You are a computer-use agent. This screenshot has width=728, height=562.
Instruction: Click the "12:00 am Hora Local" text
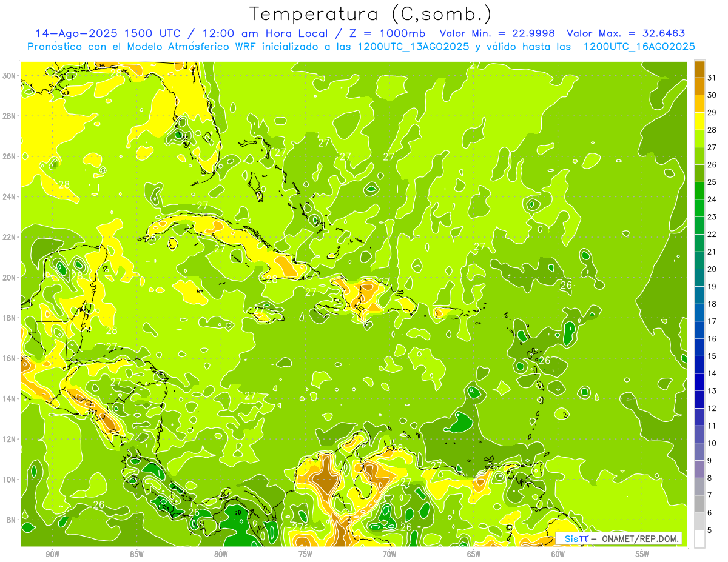pos(265,33)
